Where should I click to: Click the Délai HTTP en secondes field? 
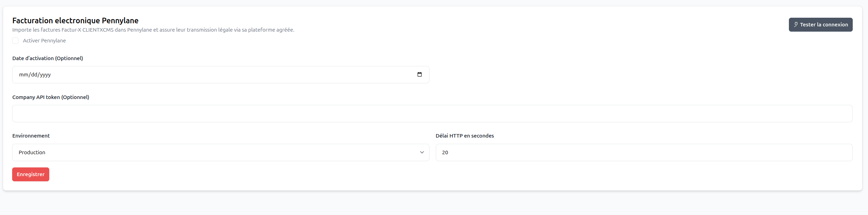(644, 152)
